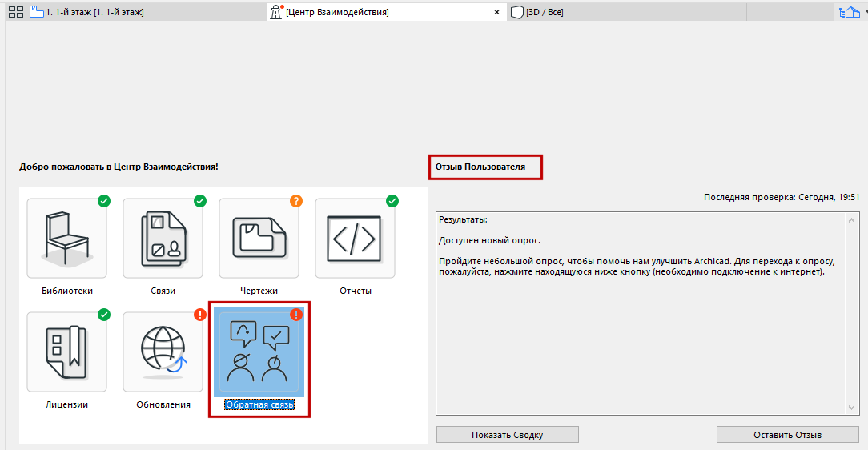Viewport: 868px width, 450px height.
Task: Click the orange question badge on Чертежи
Action: tap(296, 201)
